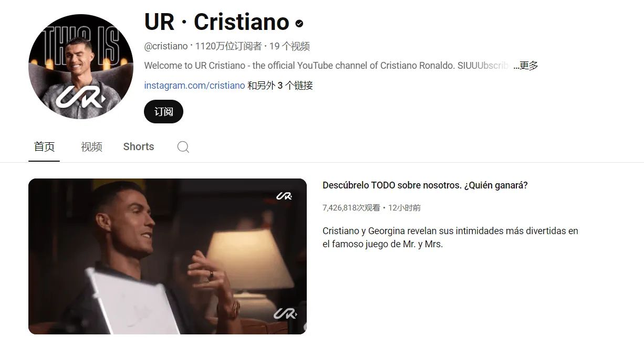Click the round channel avatar picture
Image resolution: width=644 pixels, height=347 pixels.
click(81, 67)
